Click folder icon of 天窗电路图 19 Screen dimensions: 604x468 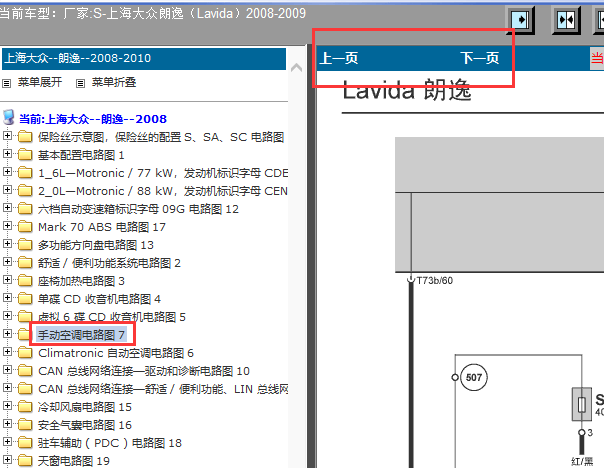tap(25, 460)
